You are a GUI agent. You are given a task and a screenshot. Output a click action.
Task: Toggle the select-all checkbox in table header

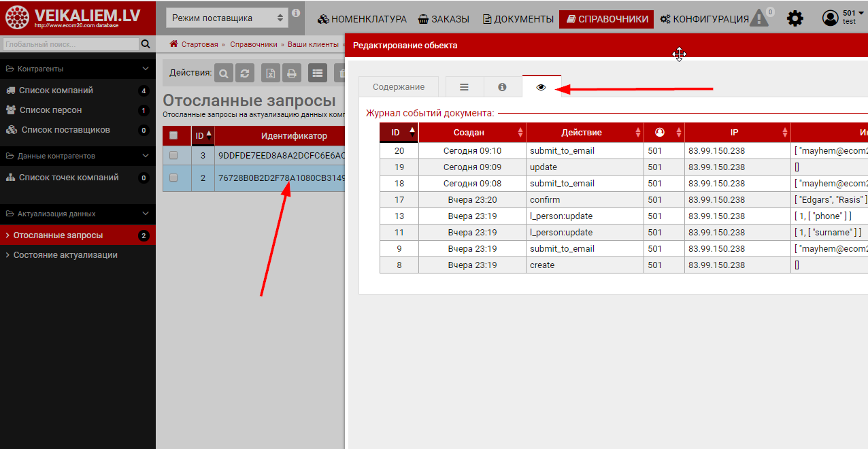tap(173, 135)
